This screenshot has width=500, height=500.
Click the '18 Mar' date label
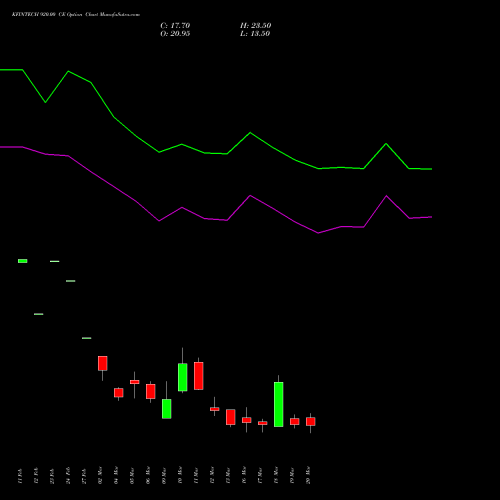tap(276, 476)
